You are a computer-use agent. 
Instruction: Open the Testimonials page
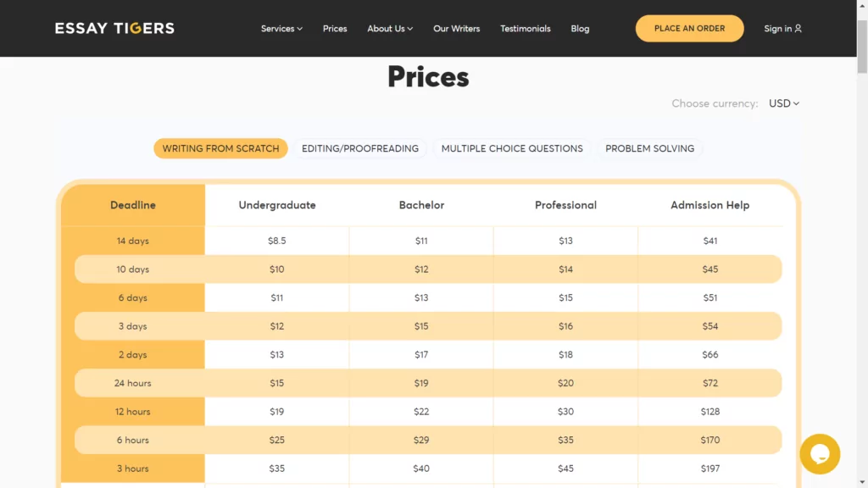pyautogui.click(x=526, y=28)
